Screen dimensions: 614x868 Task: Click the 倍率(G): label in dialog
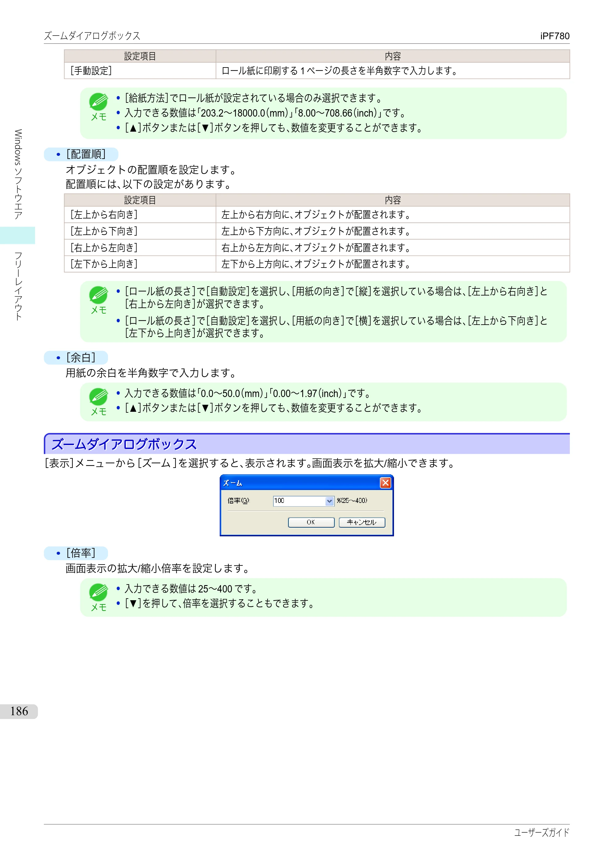(238, 500)
